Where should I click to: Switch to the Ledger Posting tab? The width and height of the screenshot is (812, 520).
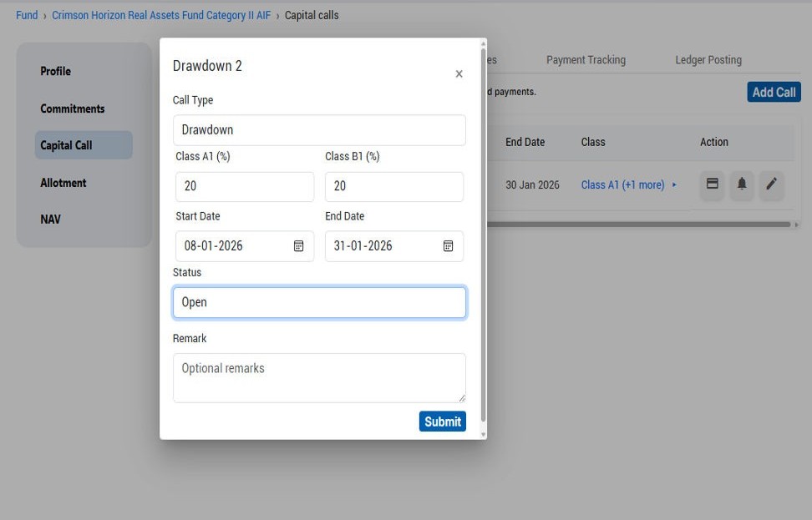pos(708,59)
